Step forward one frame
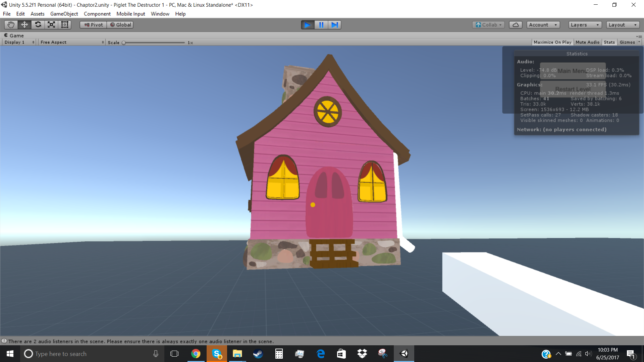 334,25
